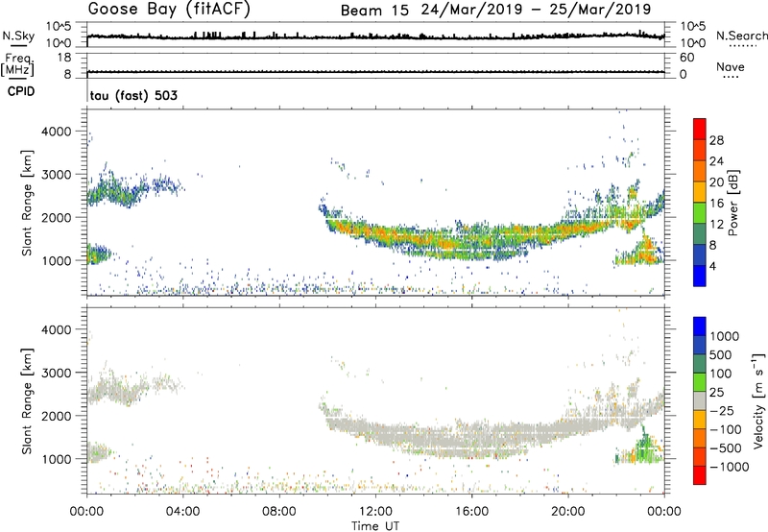Click the 'Velocity [m s⁻¹]' color bar label

(758, 400)
